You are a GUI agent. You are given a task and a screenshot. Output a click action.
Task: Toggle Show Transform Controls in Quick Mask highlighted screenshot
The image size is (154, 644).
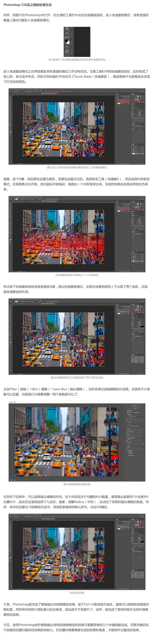click(x=24, y=91)
